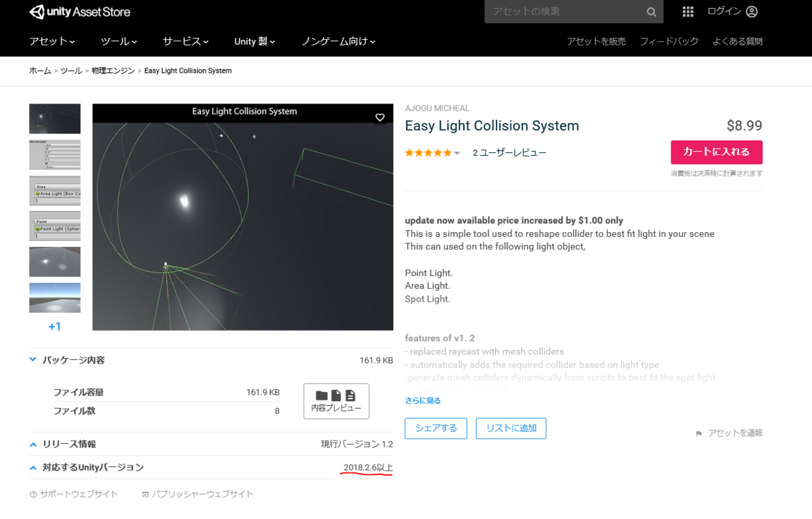
Task: Open 内容プレビュー button
Action: (336, 401)
